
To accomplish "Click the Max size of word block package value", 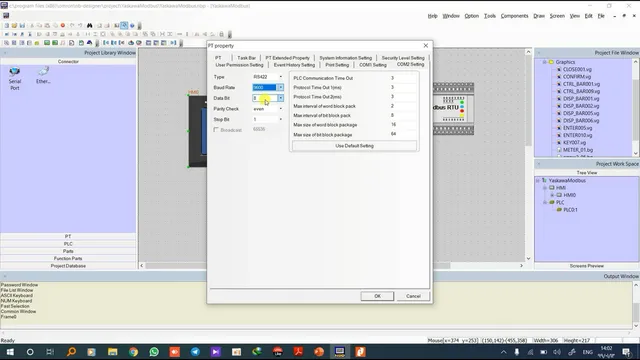I will 402,124.
